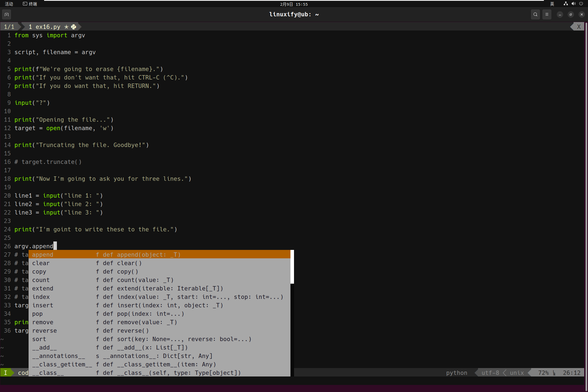Select the sort completion suggestion

tap(39, 339)
